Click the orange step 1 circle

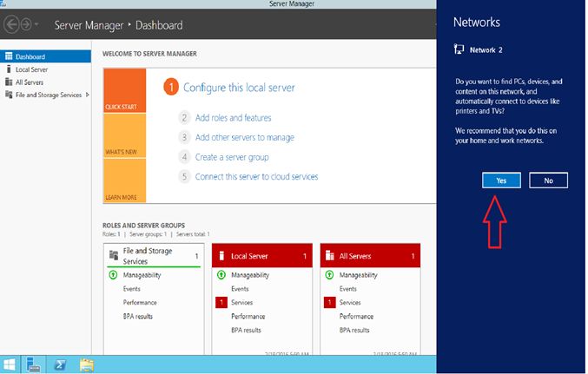[x=171, y=87]
